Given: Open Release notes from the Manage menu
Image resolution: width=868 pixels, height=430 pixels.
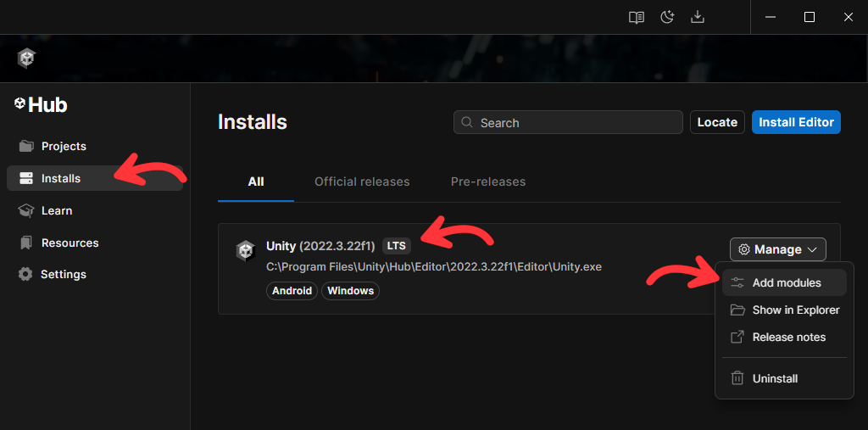Looking at the screenshot, I should tap(784, 337).
